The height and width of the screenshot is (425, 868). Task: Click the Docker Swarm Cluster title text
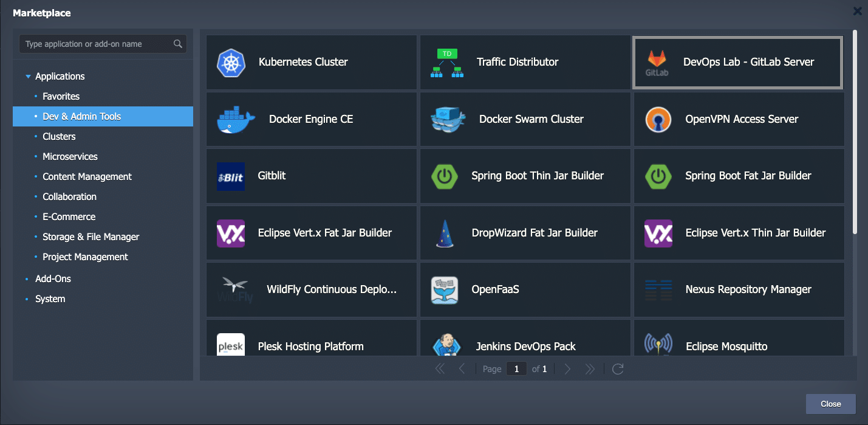[531, 119]
